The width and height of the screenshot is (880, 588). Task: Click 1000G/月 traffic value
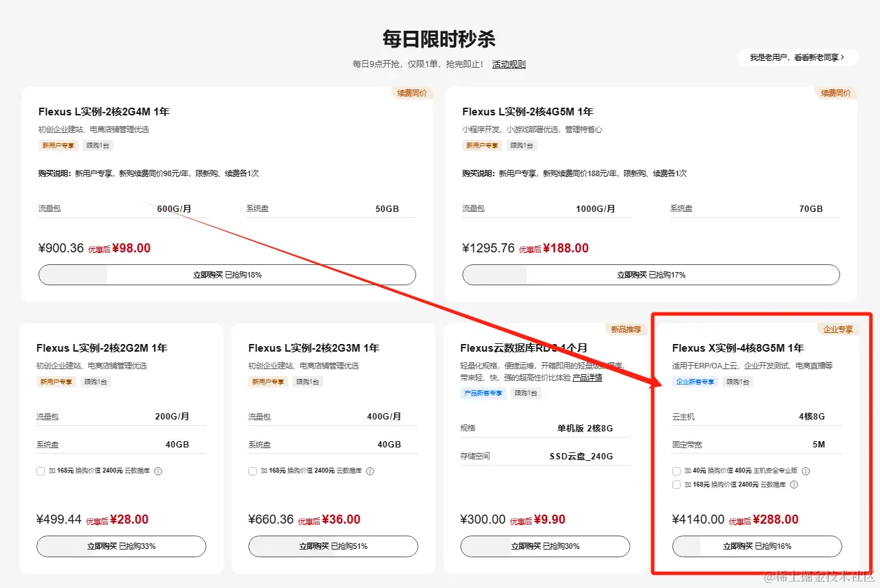(x=595, y=209)
